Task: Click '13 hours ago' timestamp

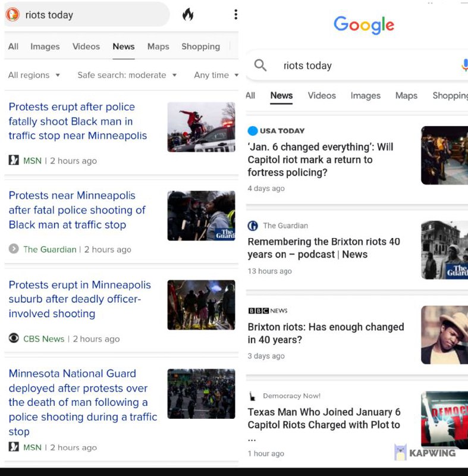Action: pos(269,271)
